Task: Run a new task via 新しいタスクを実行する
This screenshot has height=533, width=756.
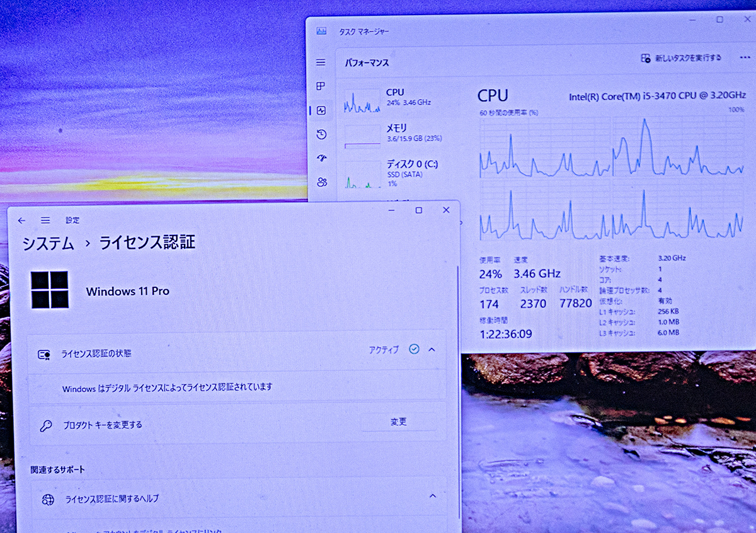Action: click(x=689, y=57)
